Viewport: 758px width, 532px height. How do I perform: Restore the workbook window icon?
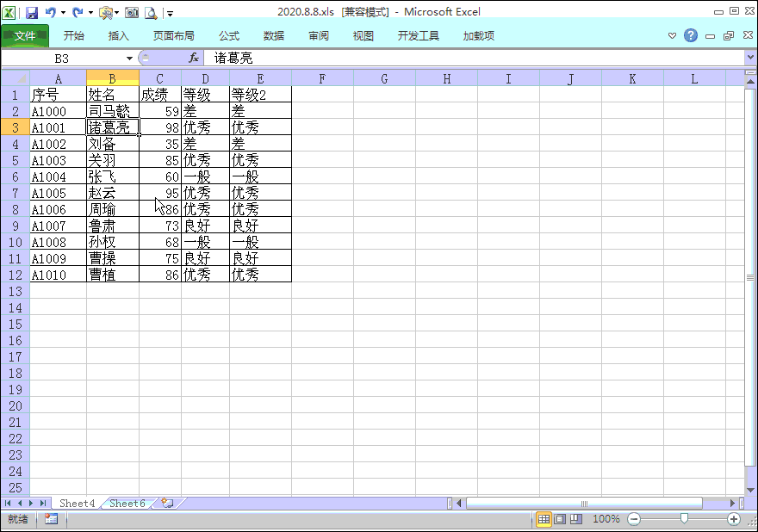click(x=729, y=35)
